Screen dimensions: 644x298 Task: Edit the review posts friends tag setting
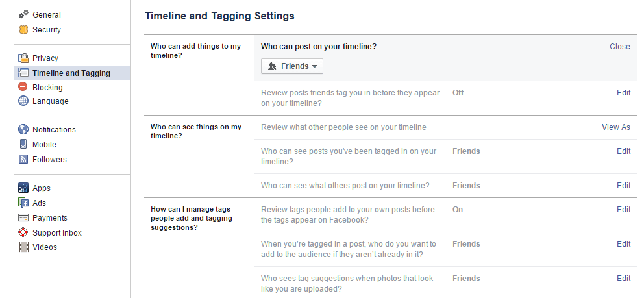pyautogui.click(x=624, y=93)
